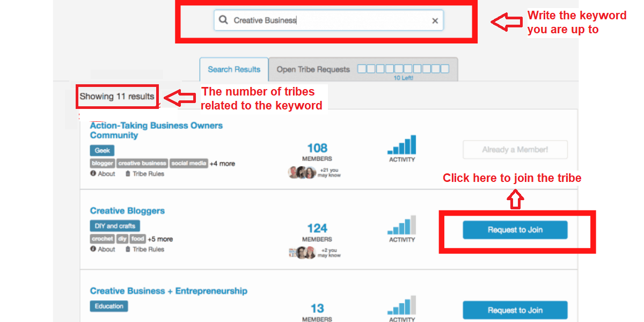Select the DIY and crafts category tag
The image size is (644, 322).
pos(115,226)
